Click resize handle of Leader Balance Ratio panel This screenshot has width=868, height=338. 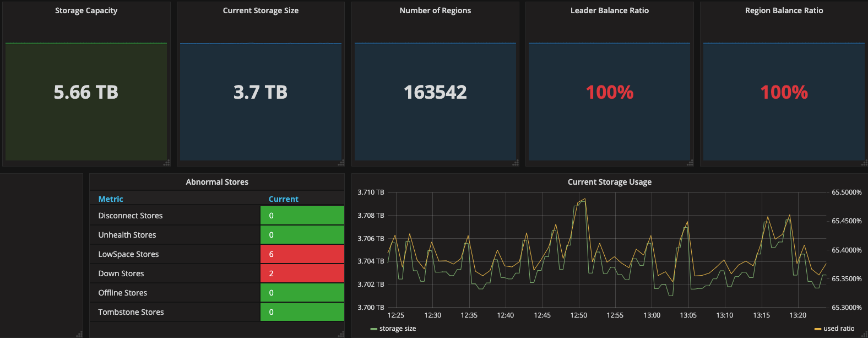pos(690,163)
